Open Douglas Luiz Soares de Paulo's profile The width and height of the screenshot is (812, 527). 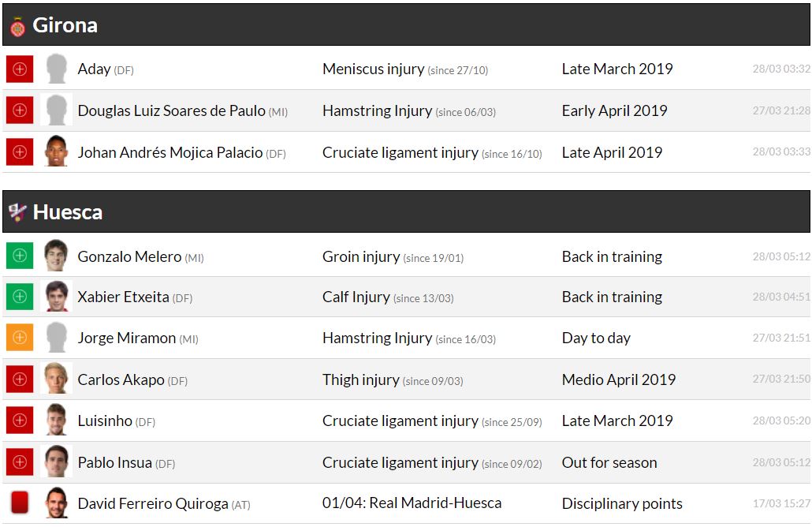pyautogui.click(x=171, y=111)
